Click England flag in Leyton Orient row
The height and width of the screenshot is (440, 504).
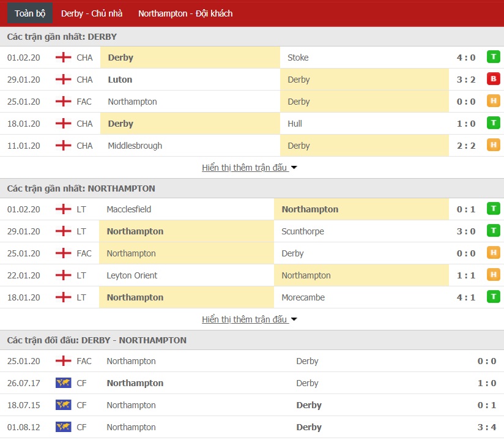click(x=64, y=275)
